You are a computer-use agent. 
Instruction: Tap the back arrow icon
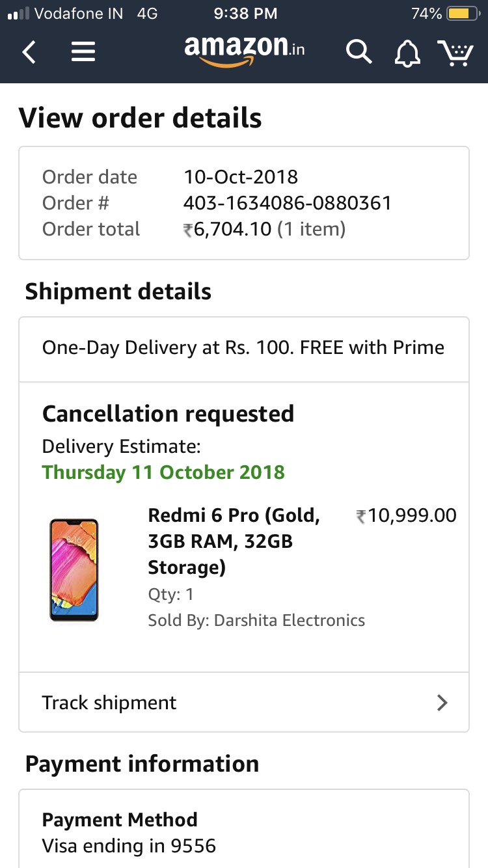pyautogui.click(x=29, y=52)
